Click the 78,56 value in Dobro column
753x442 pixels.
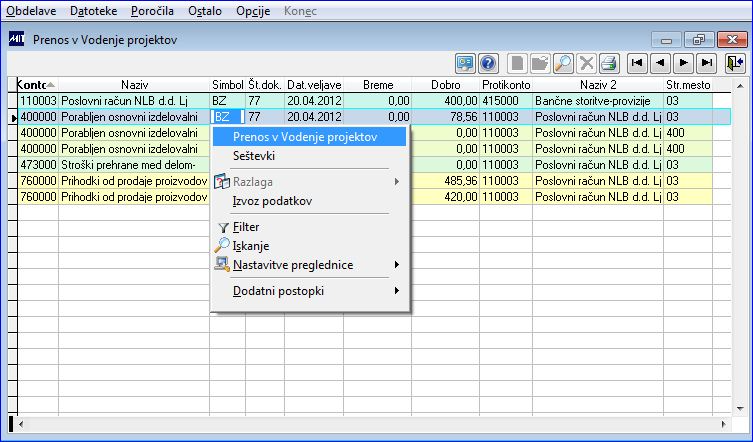pos(446,117)
